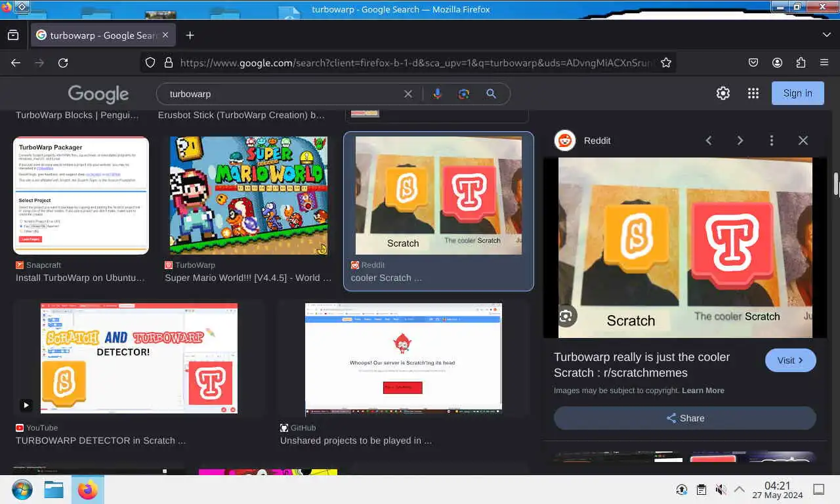Open the Google apps grid
The width and height of the screenshot is (840, 504).
(x=753, y=93)
